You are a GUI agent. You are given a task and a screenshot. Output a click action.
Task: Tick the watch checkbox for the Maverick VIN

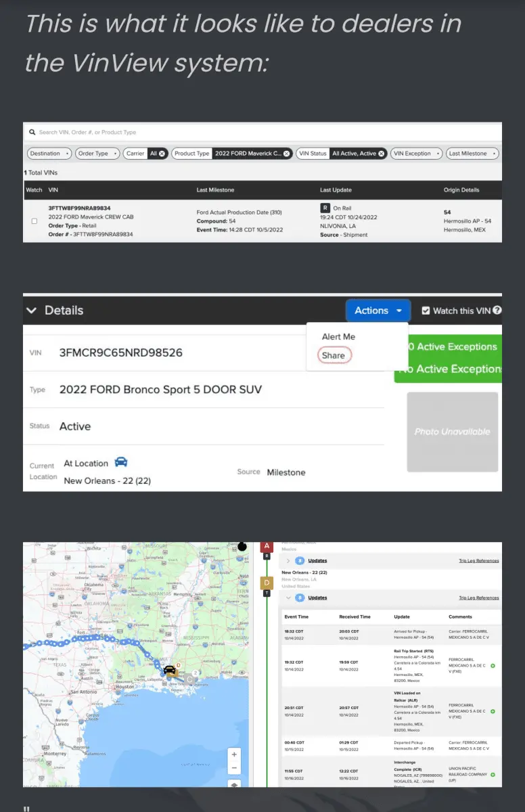pos(35,221)
